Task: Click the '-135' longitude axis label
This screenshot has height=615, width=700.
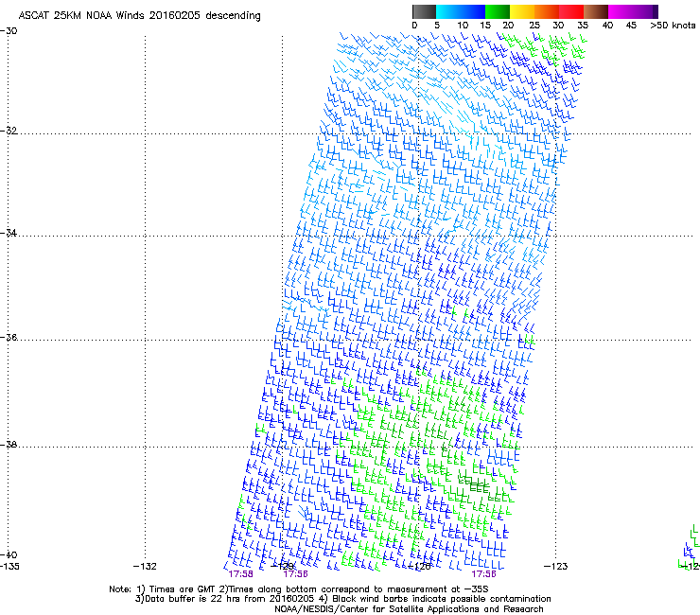Action: [x=9, y=567]
